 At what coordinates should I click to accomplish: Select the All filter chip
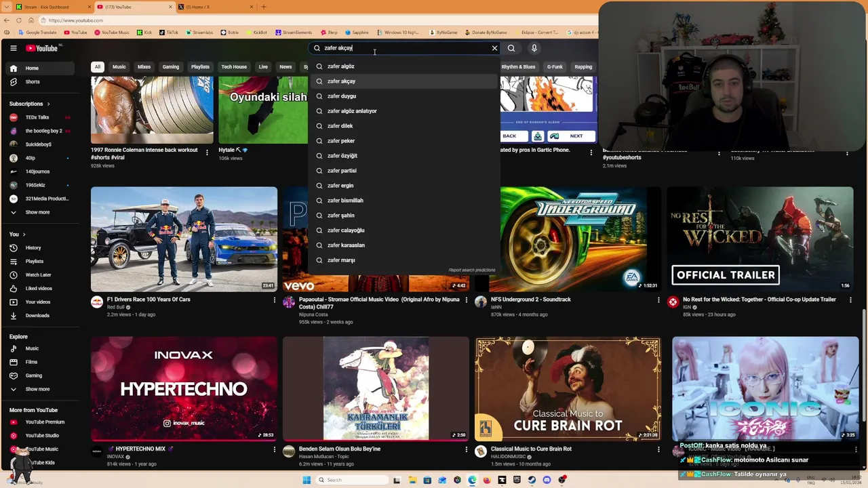point(98,67)
